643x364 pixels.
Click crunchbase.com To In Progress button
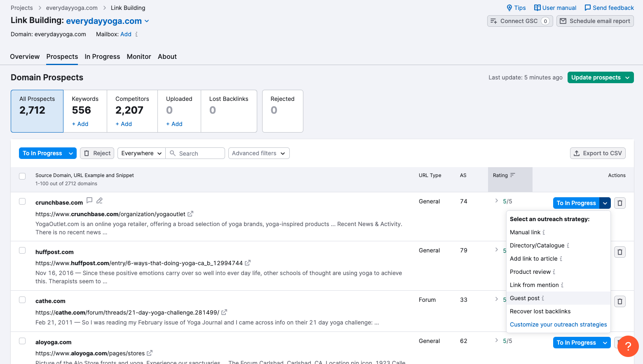[576, 203]
